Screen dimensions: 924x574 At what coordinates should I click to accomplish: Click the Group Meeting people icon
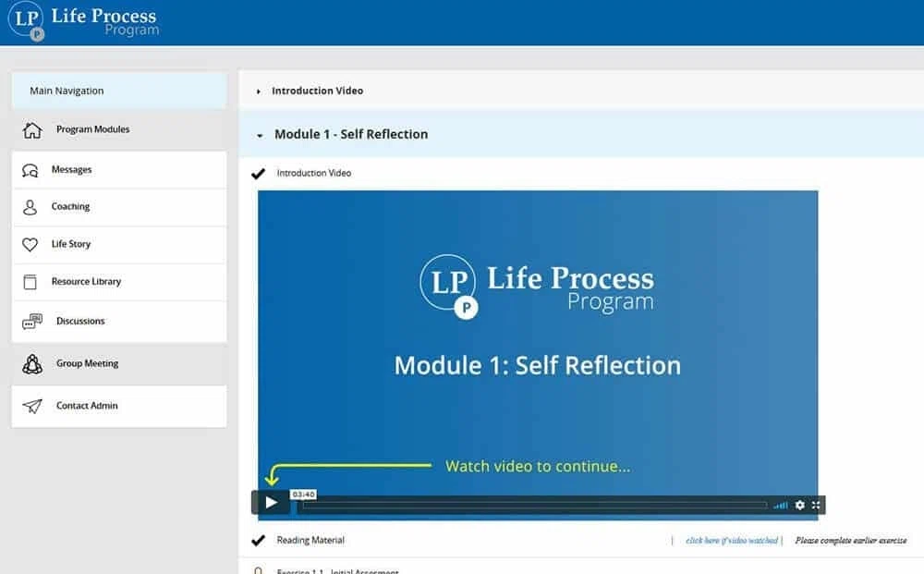point(32,364)
